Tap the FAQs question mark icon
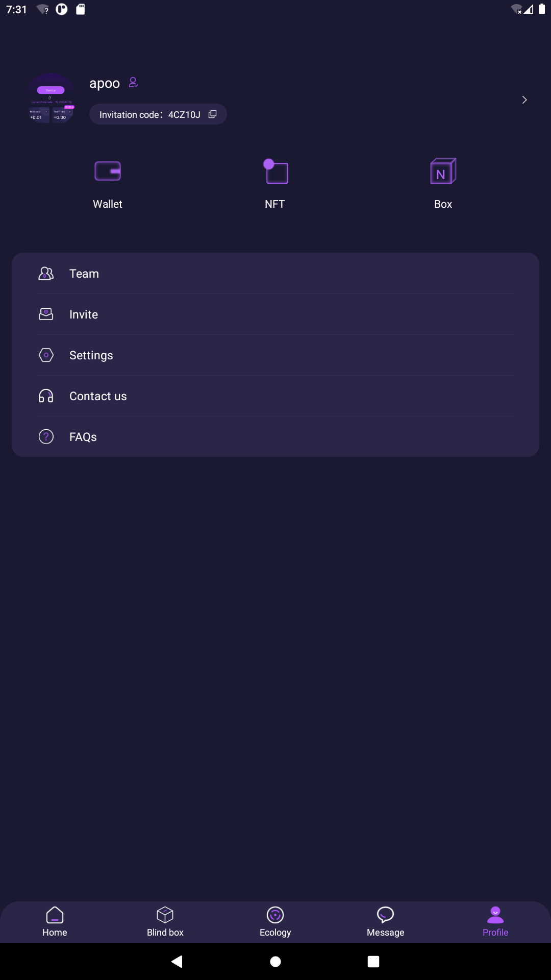Image resolution: width=551 pixels, height=980 pixels. 46,437
